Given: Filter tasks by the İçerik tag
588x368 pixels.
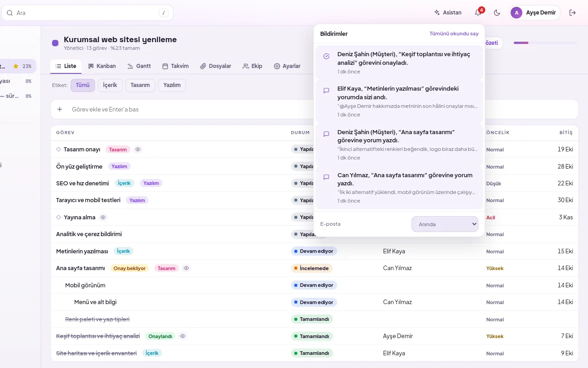Looking at the screenshot, I should pyautogui.click(x=110, y=85).
